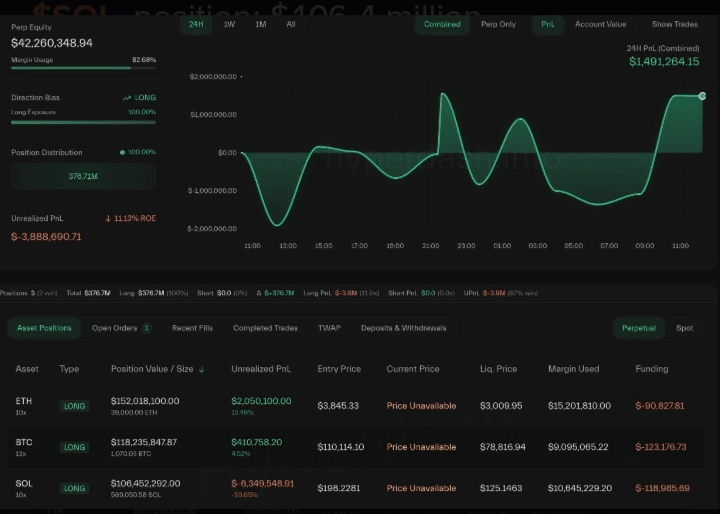Click the Recent Fills tab

191,328
